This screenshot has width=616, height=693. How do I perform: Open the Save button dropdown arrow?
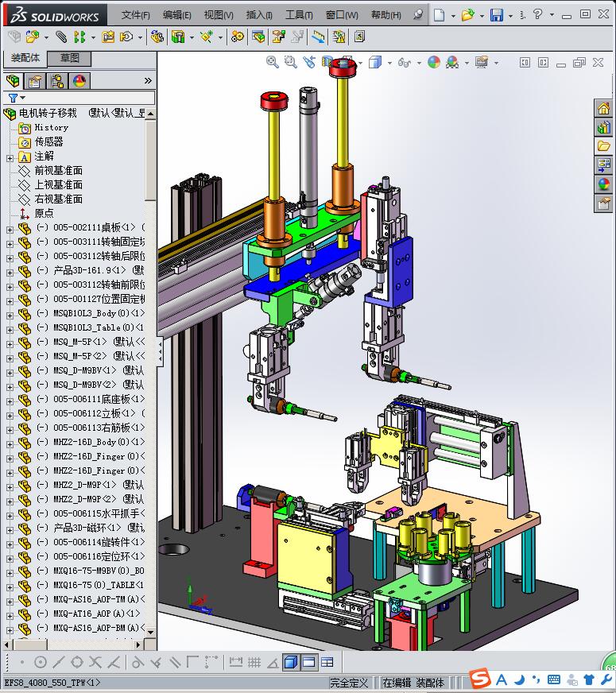(510, 16)
